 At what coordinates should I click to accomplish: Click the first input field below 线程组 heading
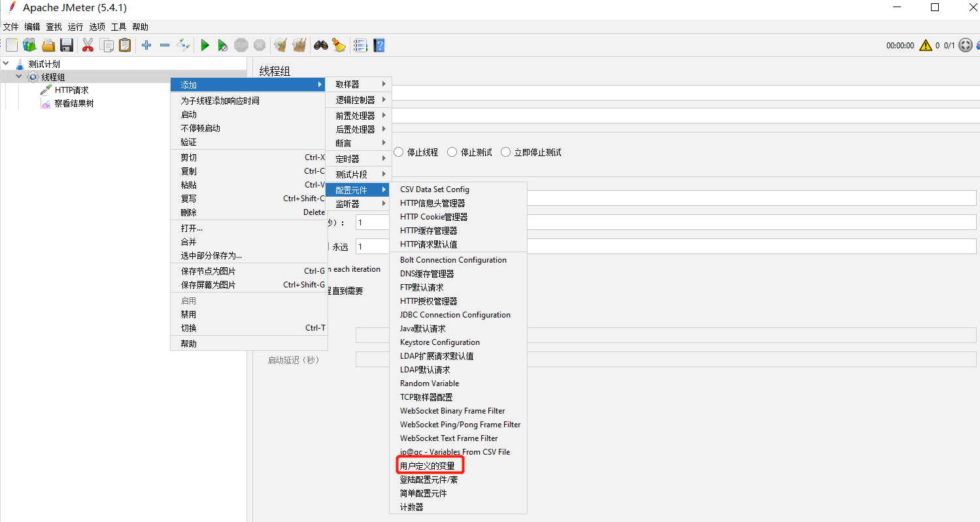click(x=684, y=93)
